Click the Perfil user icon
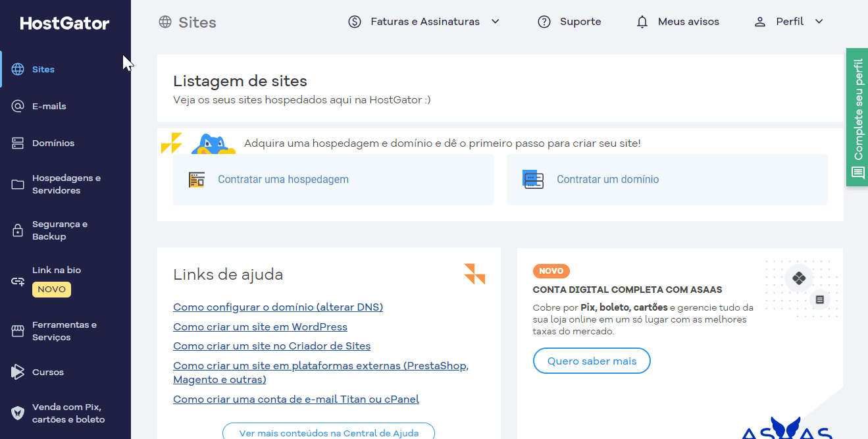Viewport: 868px width, 439px height. coord(760,22)
